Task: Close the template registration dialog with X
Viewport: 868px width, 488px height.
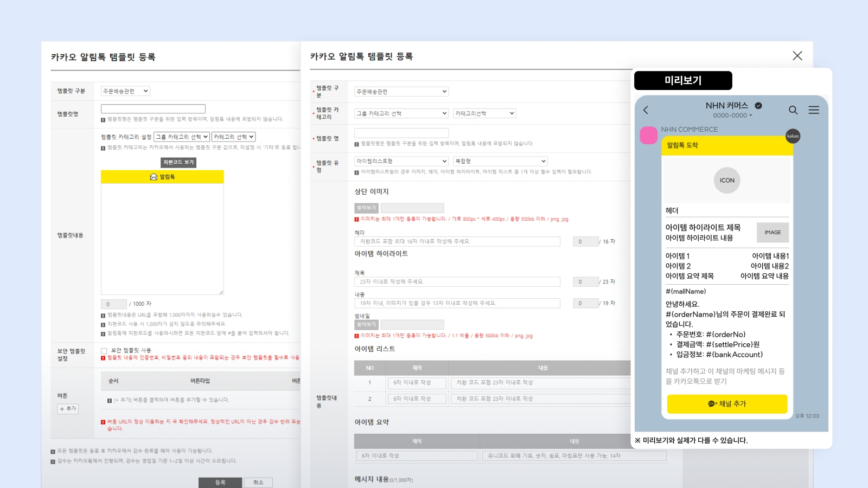Action: [797, 56]
